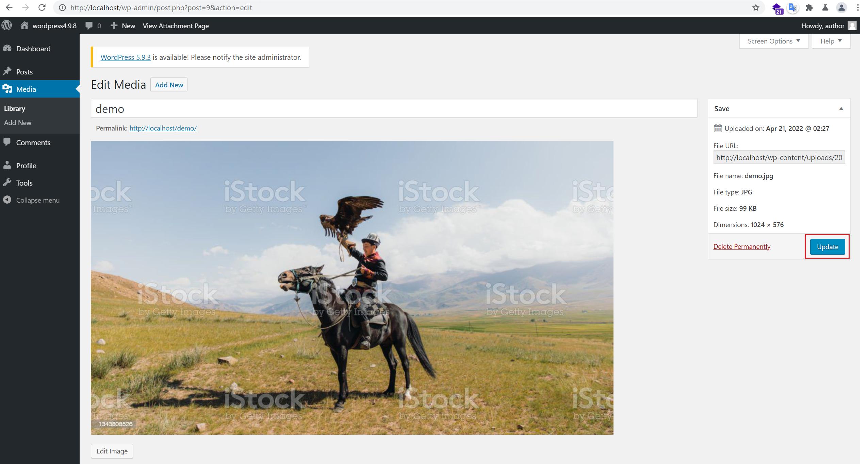Click New in the admin bar
The image size is (868, 464).
point(128,26)
